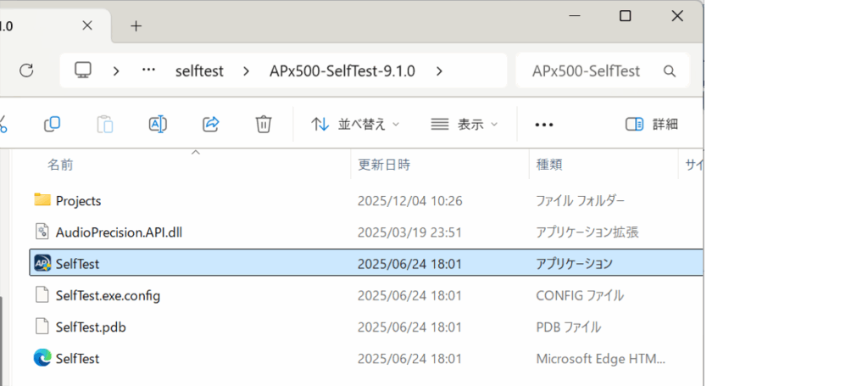Open a new tab with plus button
The height and width of the screenshot is (386, 868).
pyautogui.click(x=136, y=25)
